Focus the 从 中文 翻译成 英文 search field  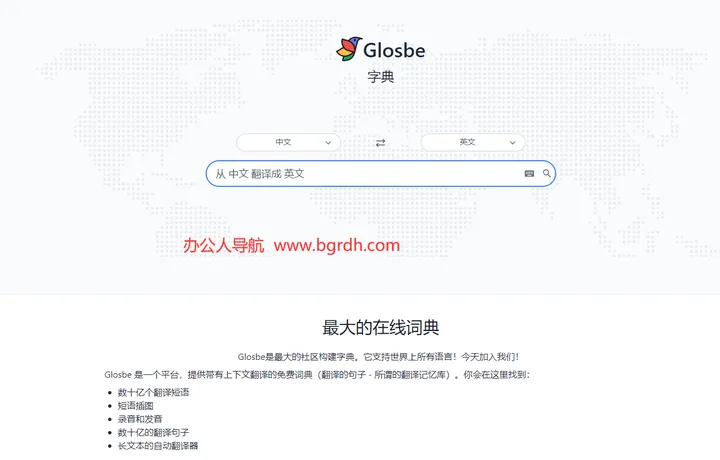pyautogui.click(x=381, y=174)
